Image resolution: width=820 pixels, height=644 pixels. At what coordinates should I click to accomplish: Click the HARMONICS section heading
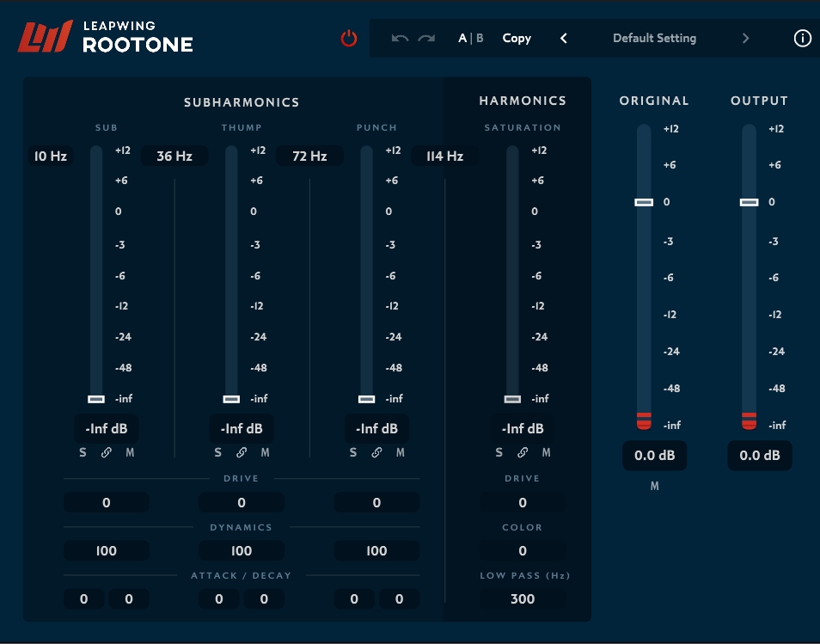tap(523, 101)
